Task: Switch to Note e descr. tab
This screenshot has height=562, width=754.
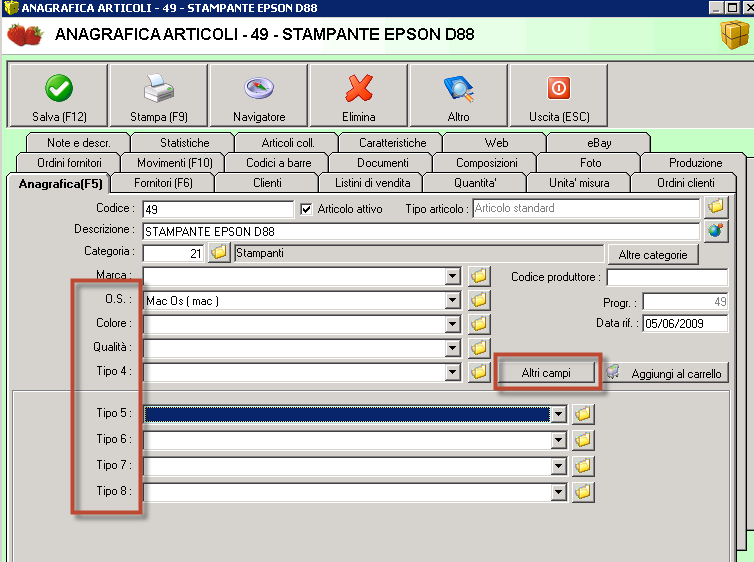Action: coord(78,143)
